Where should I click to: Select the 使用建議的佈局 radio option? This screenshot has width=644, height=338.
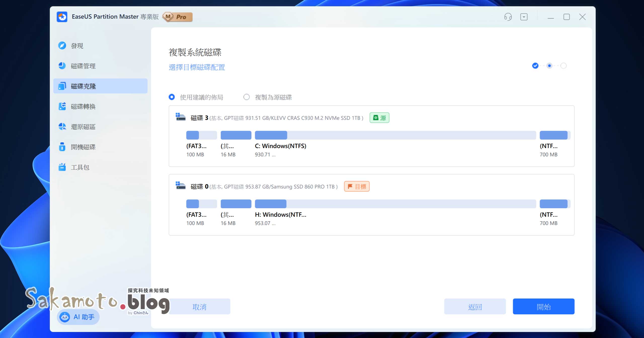pos(172,97)
